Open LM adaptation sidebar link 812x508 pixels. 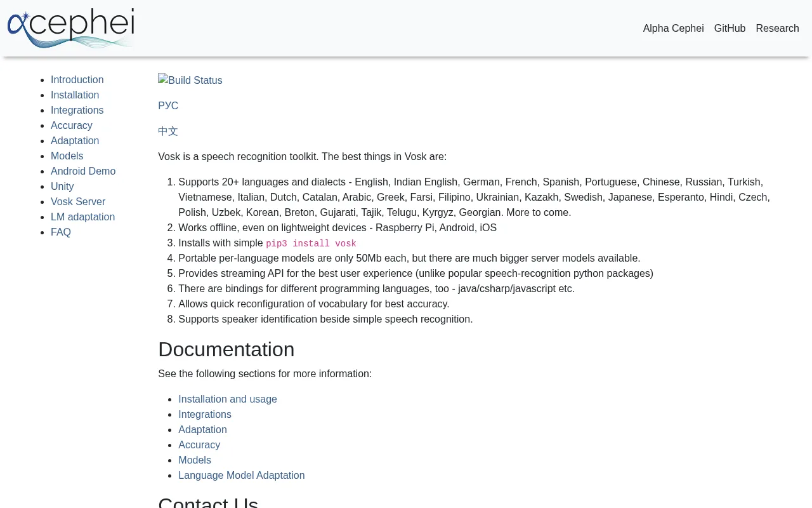(x=82, y=217)
